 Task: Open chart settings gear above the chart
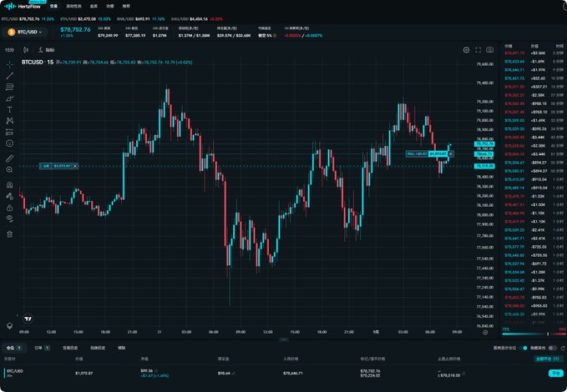466,50
